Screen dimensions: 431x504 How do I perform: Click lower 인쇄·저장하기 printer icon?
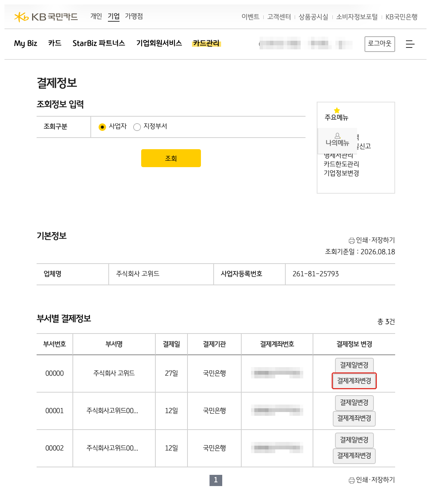(x=351, y=480)
